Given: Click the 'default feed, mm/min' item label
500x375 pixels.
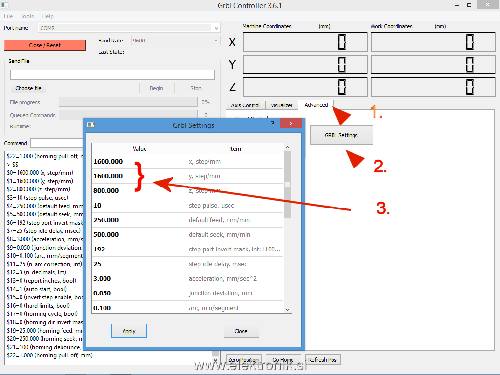Looking at the screenshot, I should point(219,220).
